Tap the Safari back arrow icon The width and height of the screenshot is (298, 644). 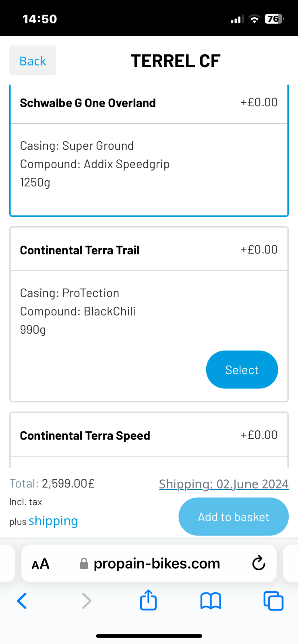coord(22,601)
